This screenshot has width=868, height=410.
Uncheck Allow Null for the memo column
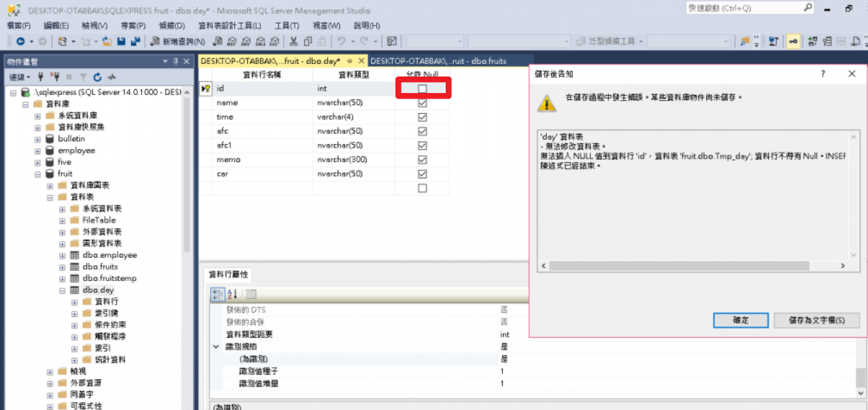[x=422, y=160]
